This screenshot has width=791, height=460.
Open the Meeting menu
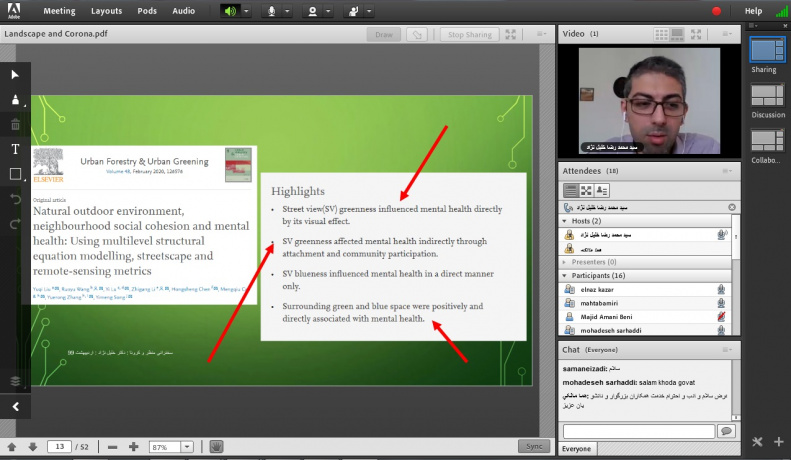tap(59, 11)
